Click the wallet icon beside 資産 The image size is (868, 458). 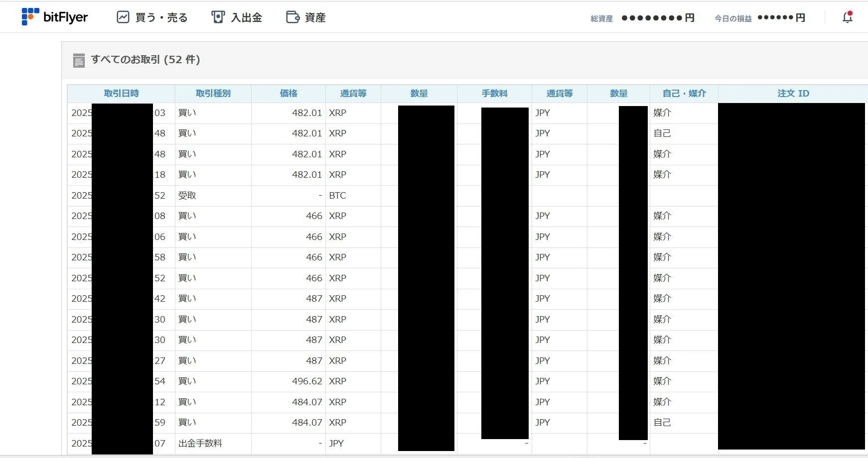[292, 17]
